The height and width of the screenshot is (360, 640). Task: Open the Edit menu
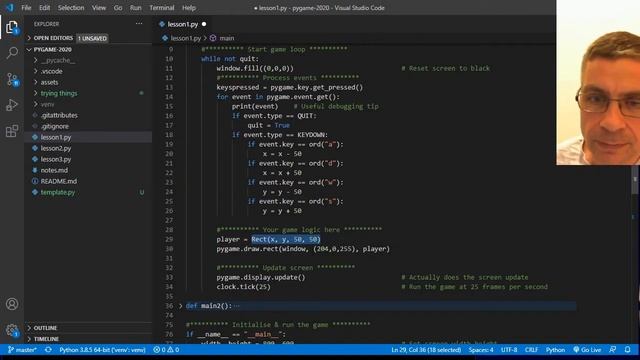(44, 8)
